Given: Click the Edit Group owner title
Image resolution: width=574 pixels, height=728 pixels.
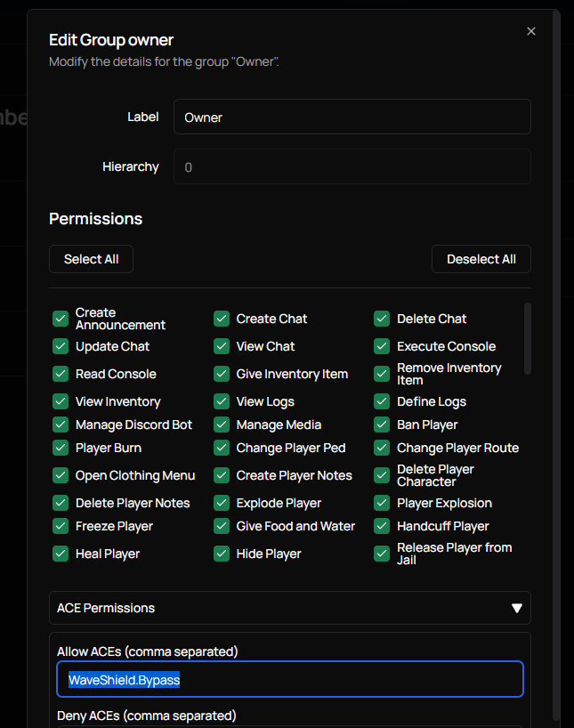Looking at the screenshot, I should (111, 40).
